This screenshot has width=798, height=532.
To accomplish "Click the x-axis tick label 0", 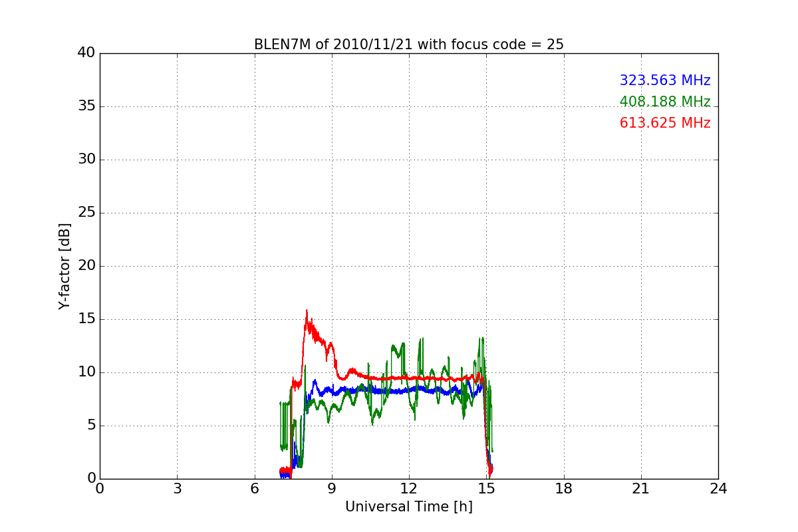I will [x=100, y=489].
